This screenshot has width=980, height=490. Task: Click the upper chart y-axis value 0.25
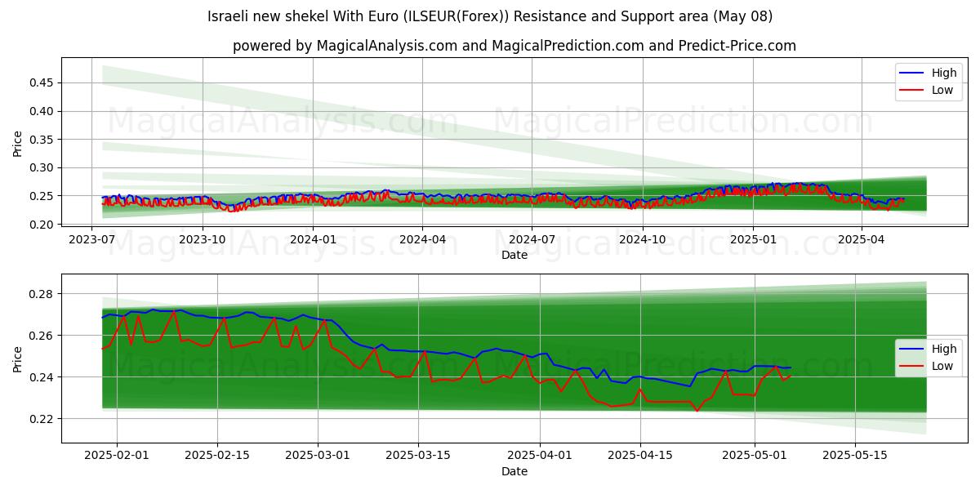(x=42, y=196)
